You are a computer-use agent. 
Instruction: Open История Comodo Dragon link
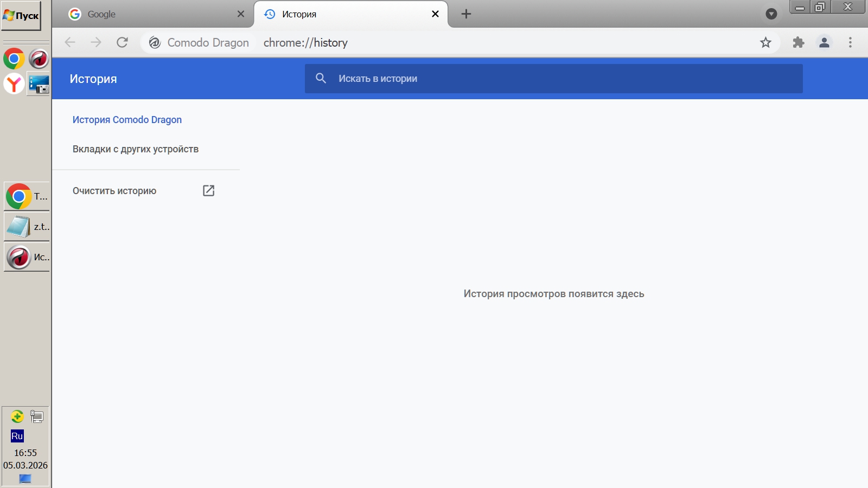(127, 120)
